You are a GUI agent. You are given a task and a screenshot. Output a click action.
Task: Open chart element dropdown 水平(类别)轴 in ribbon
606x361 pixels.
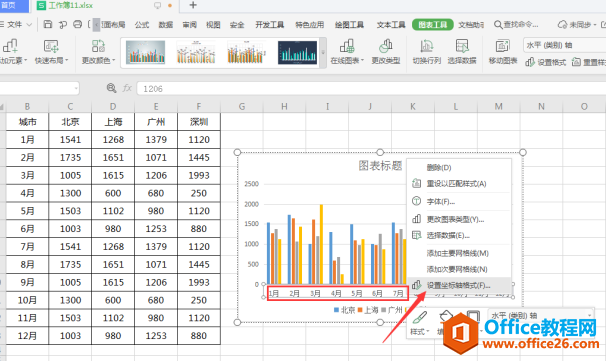pyautogui.click(x=564, y=45)
